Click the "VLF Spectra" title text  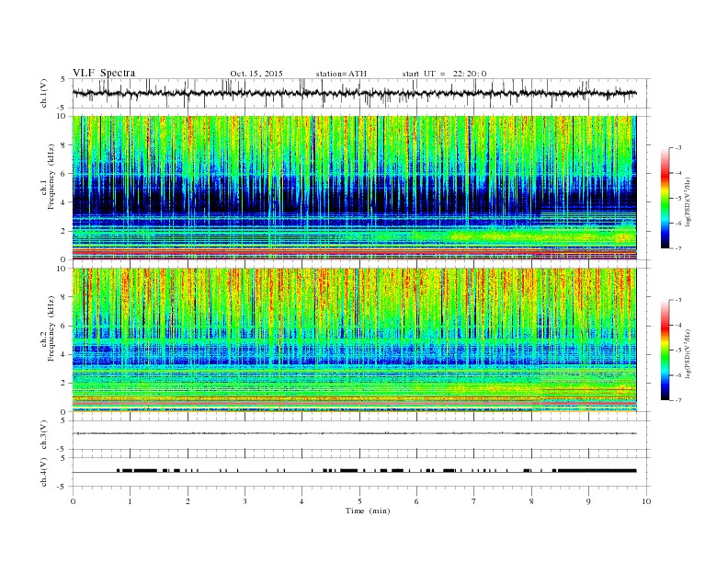coord(104,73)
